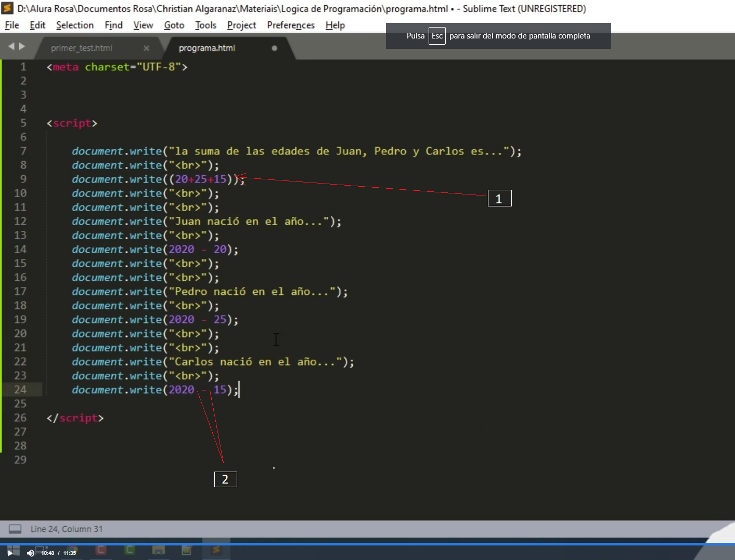Open the panel switcher icon in status bar

point(15,529)
